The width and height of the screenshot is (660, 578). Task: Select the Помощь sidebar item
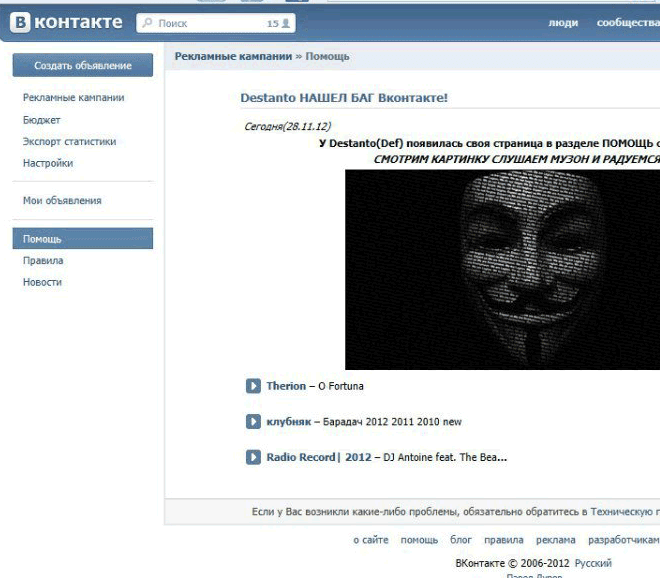coord(83,239)
